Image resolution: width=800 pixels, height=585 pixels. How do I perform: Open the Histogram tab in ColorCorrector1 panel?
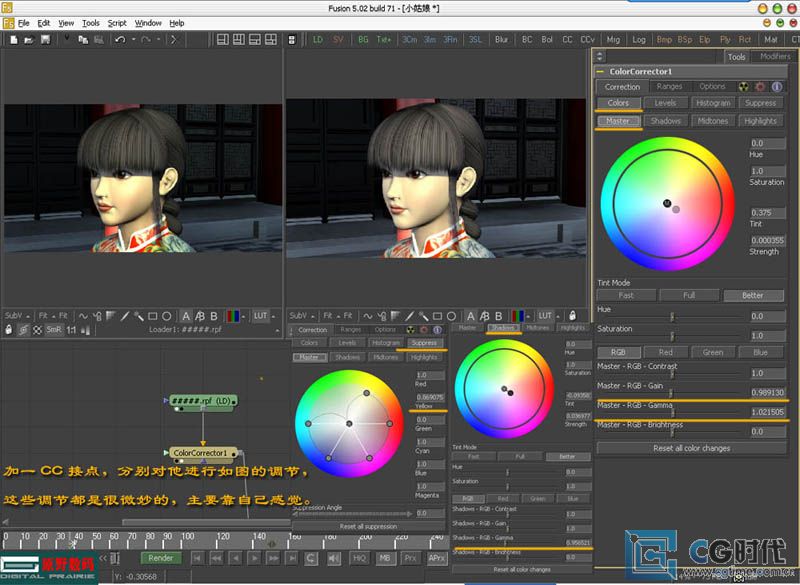pos(713,103)
